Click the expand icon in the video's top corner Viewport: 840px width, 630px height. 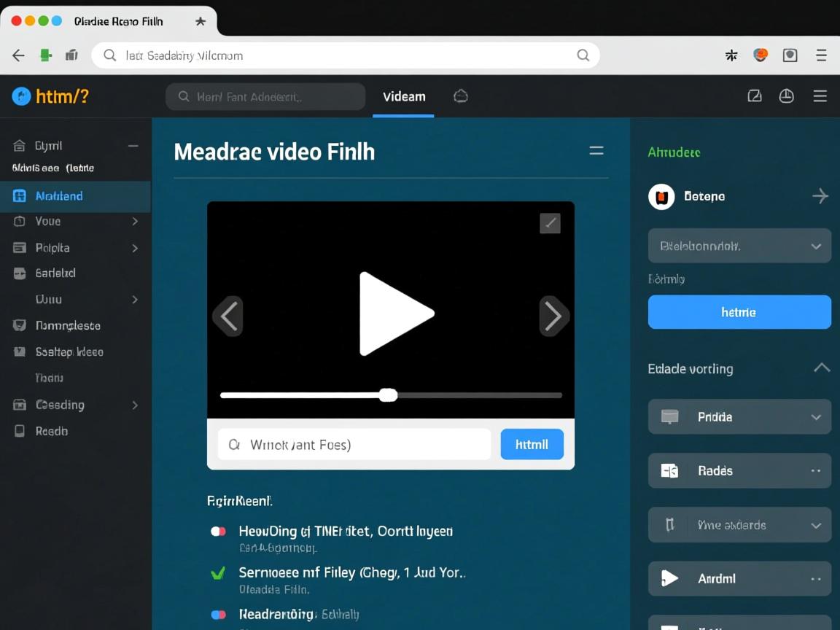click(x=550, y=223)
